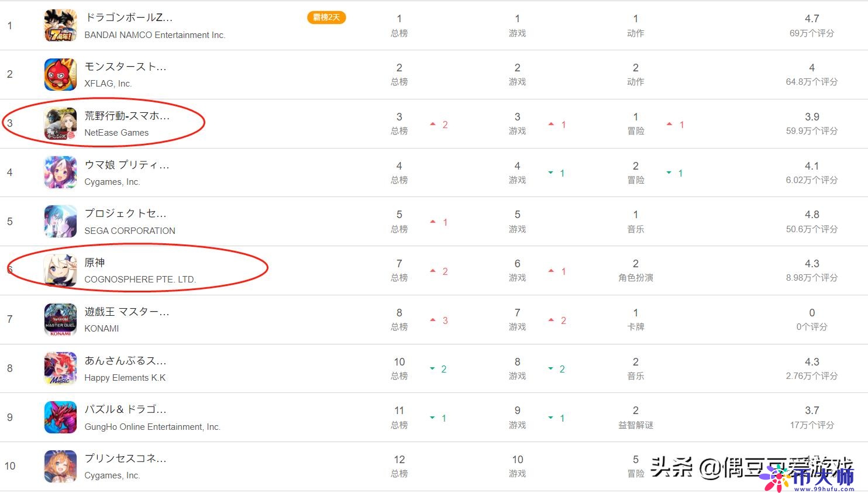Click overall rank 12 in プリンセスコネ row
Screen dimensions: 868x493
tap(399, 460)
